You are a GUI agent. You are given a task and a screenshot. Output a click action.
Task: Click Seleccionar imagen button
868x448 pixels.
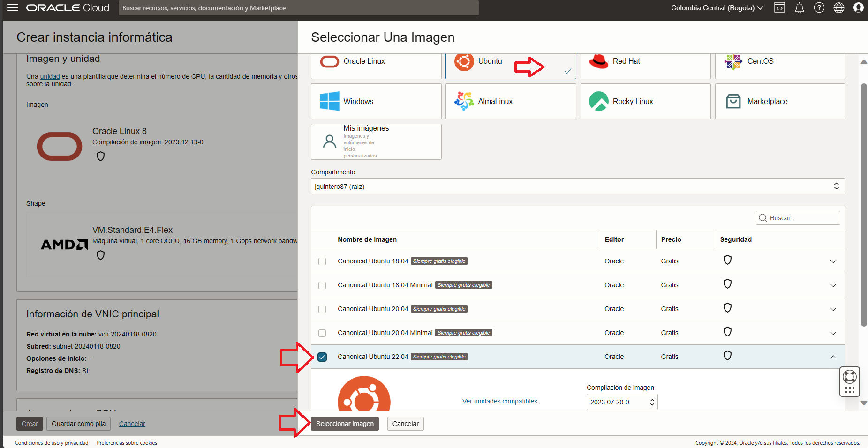(345, 424)
